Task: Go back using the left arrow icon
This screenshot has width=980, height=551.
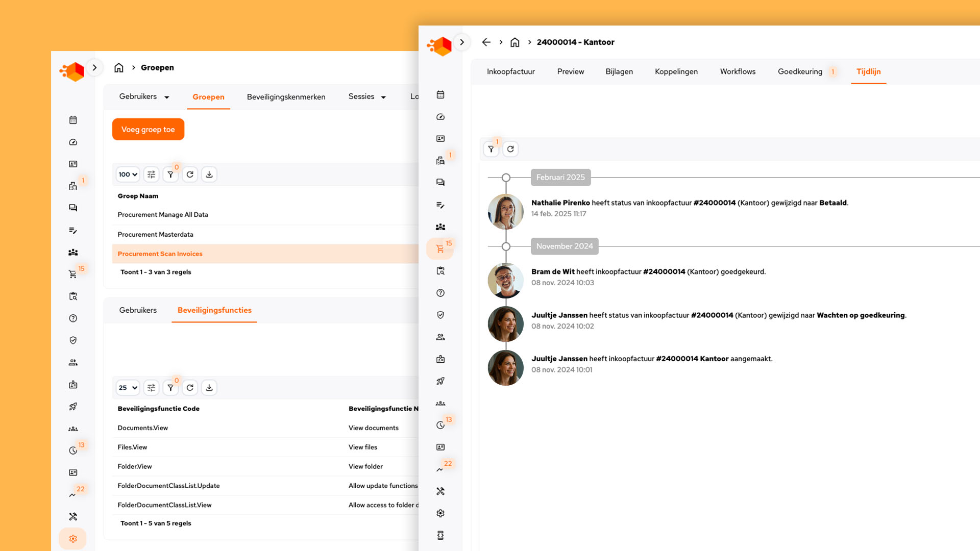Action: point(486,42)
